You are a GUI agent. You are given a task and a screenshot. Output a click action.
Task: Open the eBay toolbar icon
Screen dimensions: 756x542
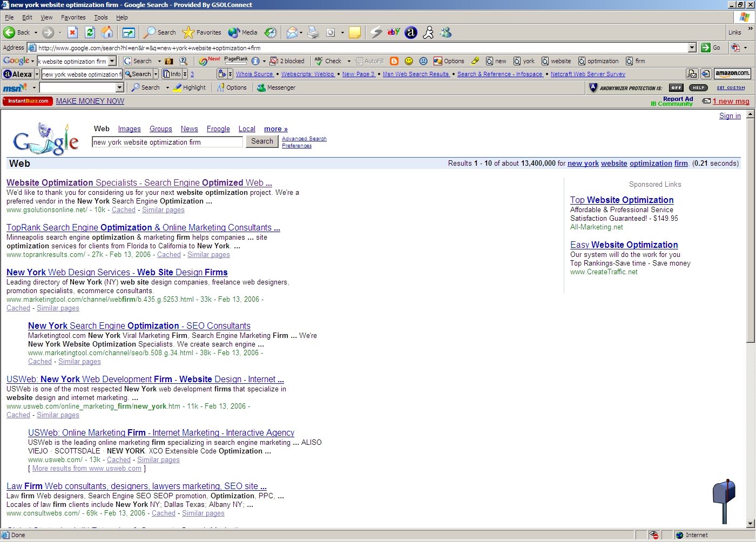394,32
